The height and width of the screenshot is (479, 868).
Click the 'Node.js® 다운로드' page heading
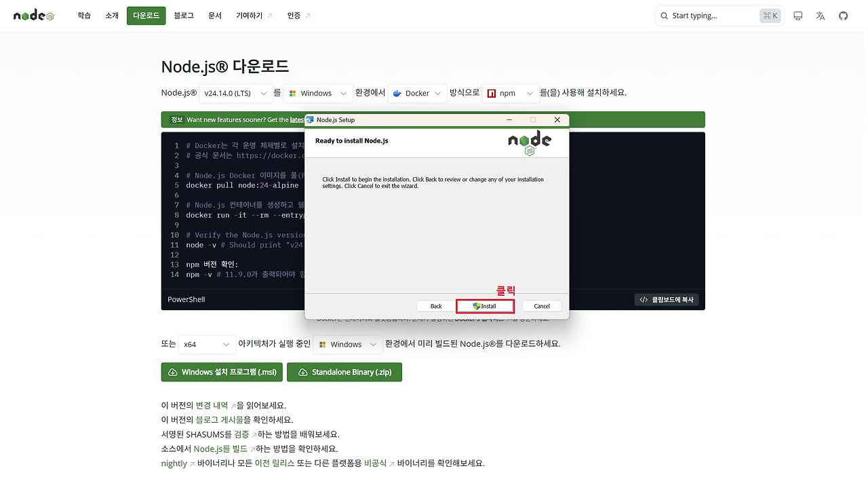(225, 66)
